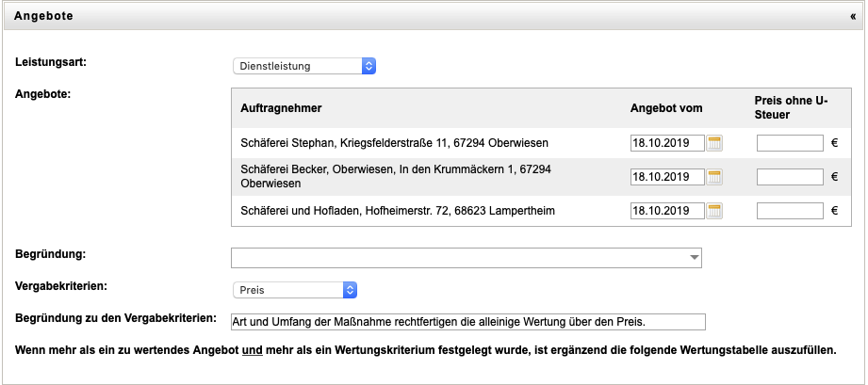Click the offer date field for Schäferei Becker
The height and width of the screenshot is (385, 868).
[667, 177]
